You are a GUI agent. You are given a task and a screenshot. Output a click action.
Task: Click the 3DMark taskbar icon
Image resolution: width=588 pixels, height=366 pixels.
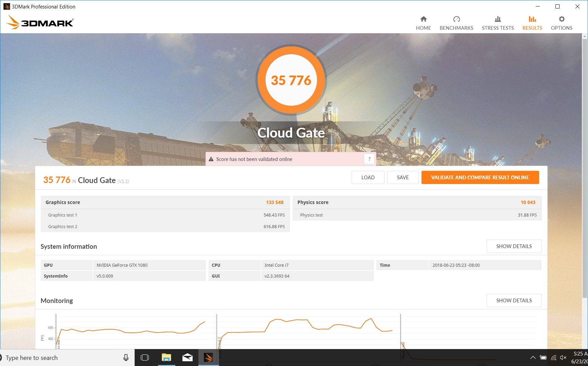click(208, 358)
